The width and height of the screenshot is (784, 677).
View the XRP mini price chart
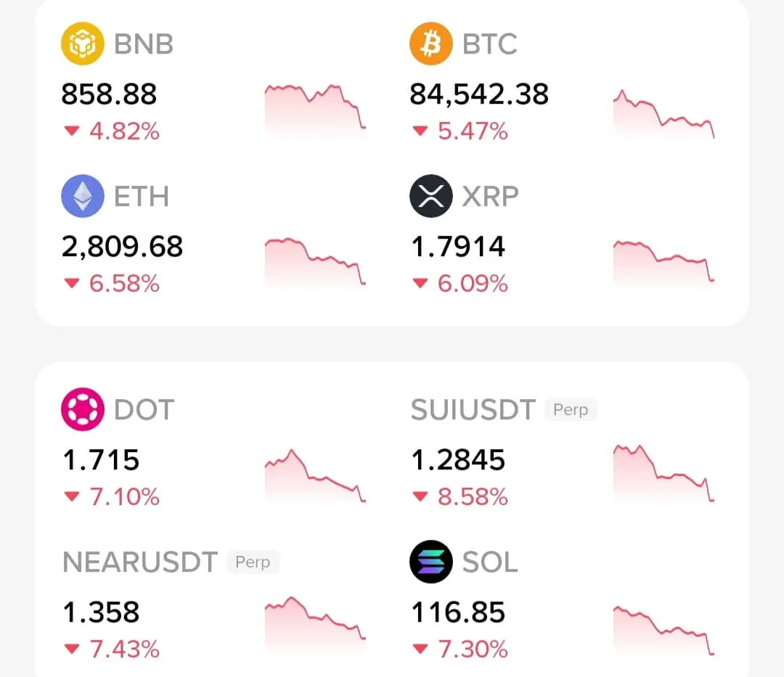pos(663,261)
